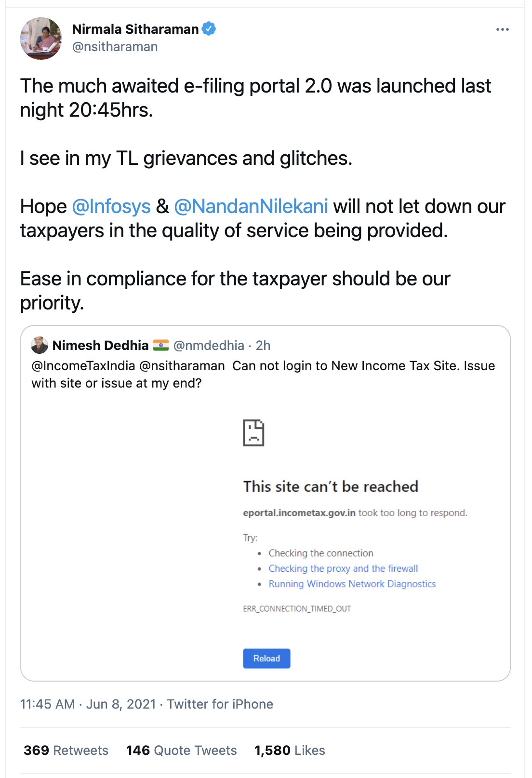Click the Twitter for iPhone source label
Screen dimensions: 532x778
click(220, 704)
